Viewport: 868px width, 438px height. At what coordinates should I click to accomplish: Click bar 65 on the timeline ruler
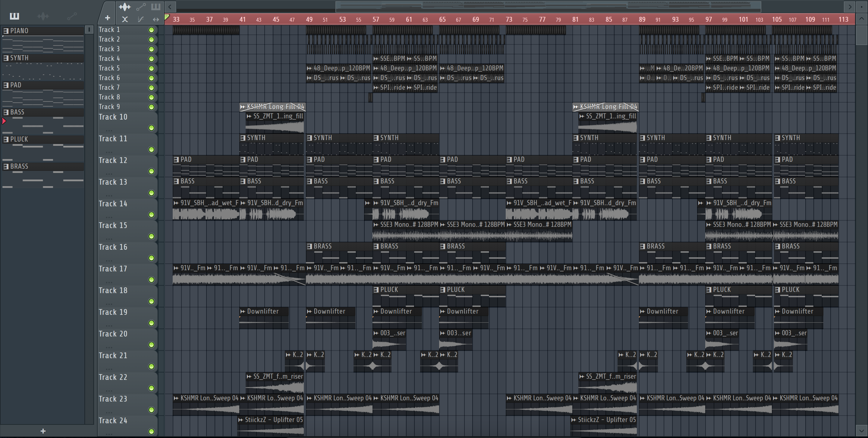[442, 20]
